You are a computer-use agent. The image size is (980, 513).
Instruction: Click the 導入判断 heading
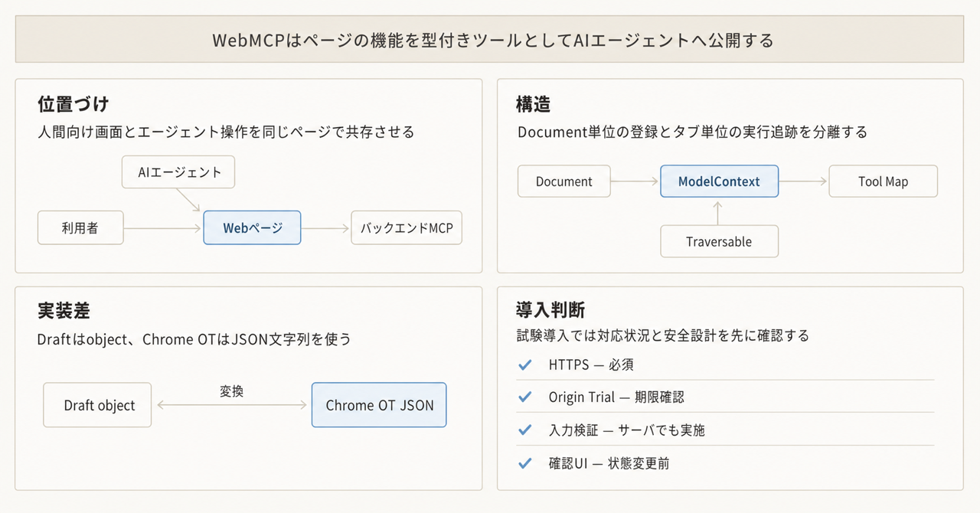[x=551, y=310]
